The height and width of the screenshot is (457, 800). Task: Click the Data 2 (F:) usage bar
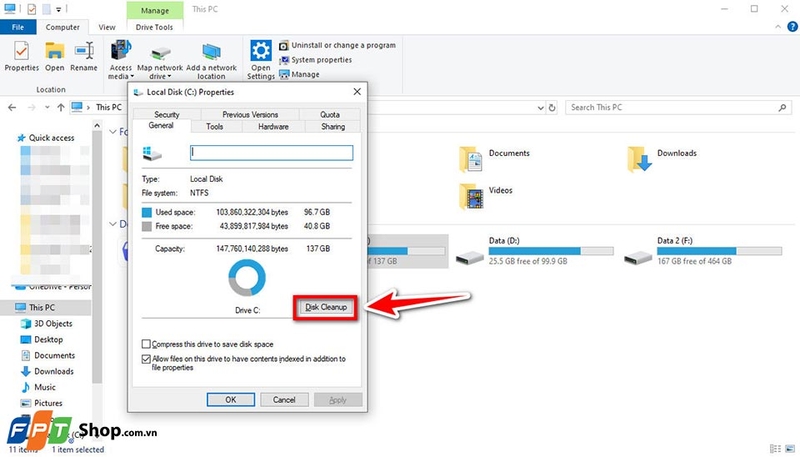tap(719, 251)
